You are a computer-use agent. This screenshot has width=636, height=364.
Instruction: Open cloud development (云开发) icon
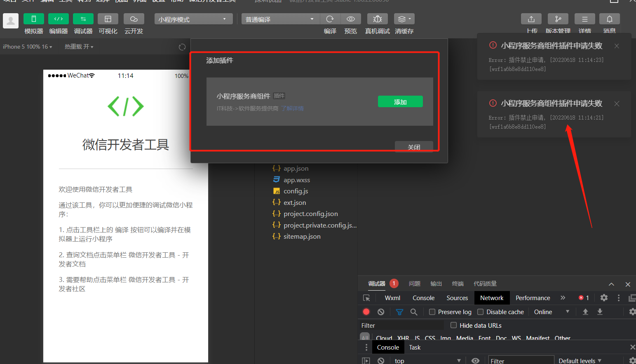134,19
